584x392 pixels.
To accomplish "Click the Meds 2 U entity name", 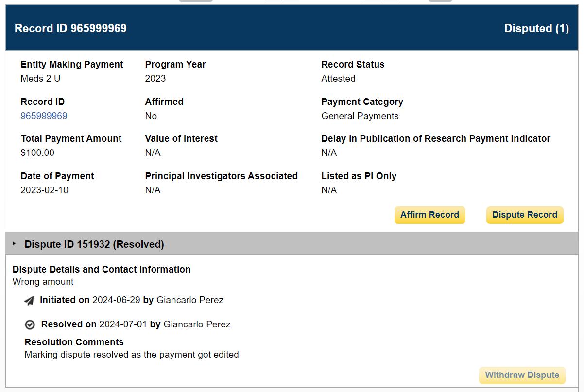I will (x=40, y=78).
